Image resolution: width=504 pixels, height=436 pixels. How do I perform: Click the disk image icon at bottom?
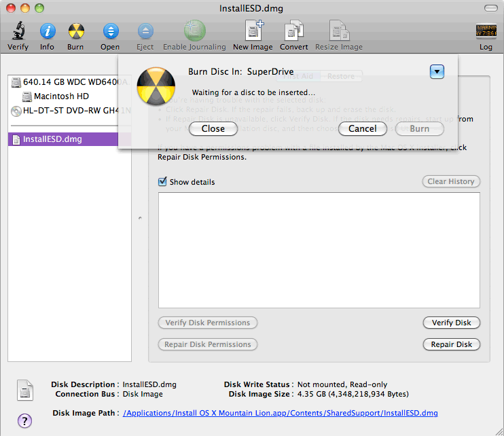pyautogui.click(x=25, y=390)
